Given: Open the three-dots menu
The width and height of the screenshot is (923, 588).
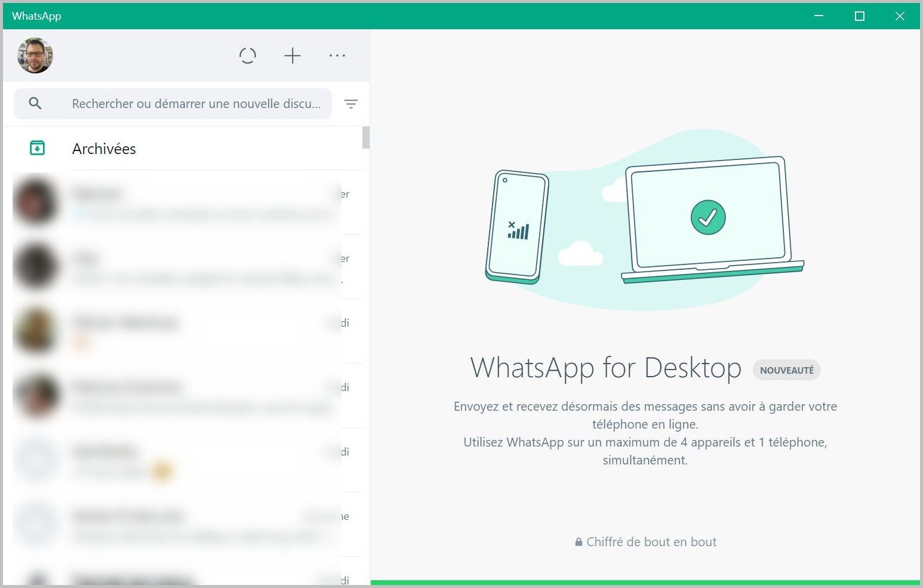Looking at the screenshot, I should pos(337,56).
